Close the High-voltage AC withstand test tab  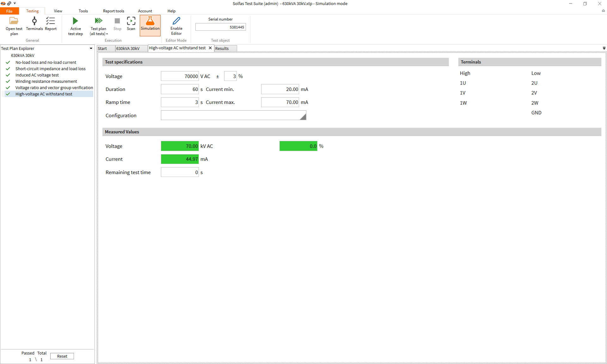pyautogui.click(x=210, y=48)
